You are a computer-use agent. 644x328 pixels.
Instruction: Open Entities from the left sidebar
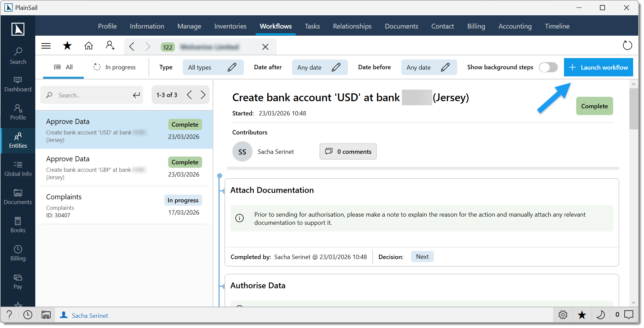point(18,140)
